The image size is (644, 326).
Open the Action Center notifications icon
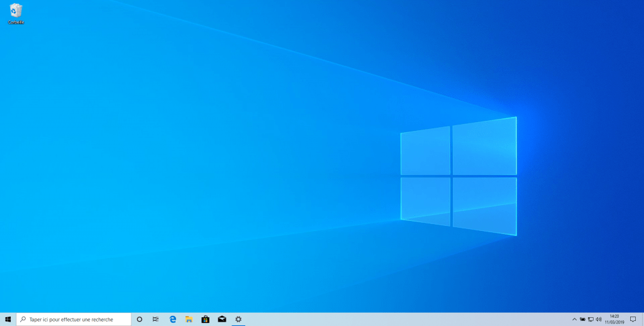pos(633,320)
